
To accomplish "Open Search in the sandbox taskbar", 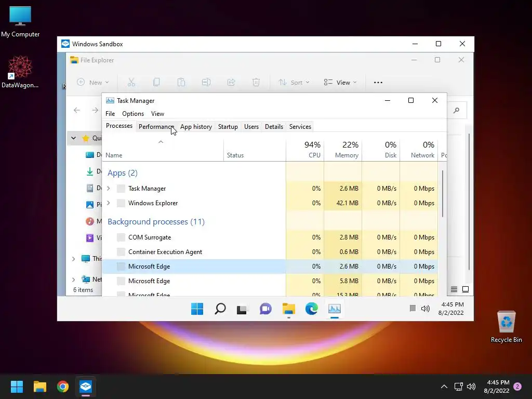I will tap(220, 309).
